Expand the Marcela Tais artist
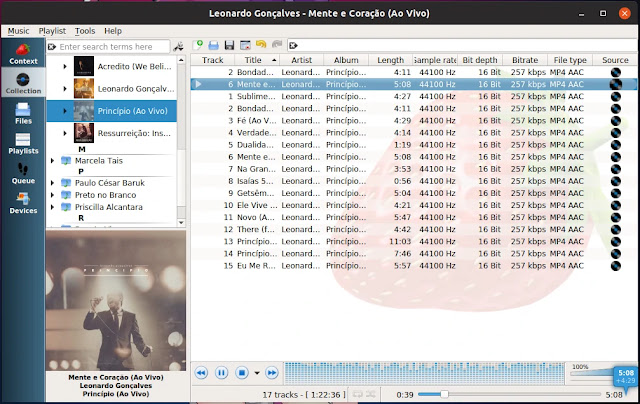 click(x=52, y=161)
